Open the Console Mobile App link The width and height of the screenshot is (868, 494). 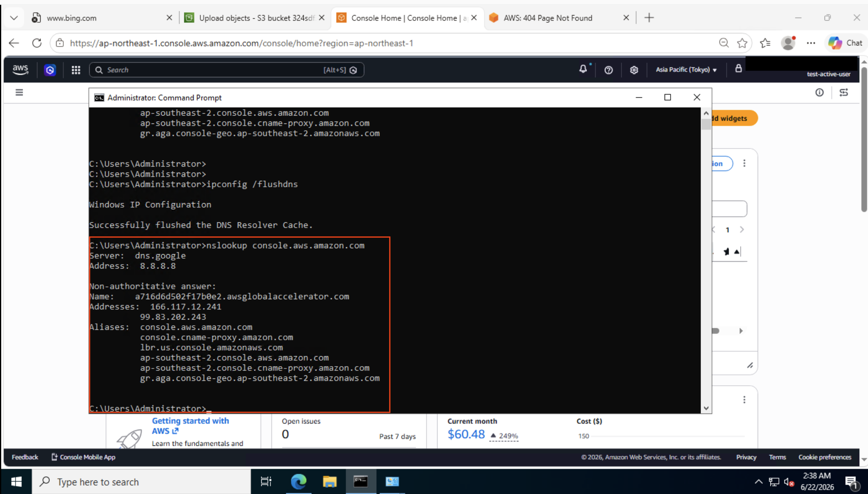84,457
